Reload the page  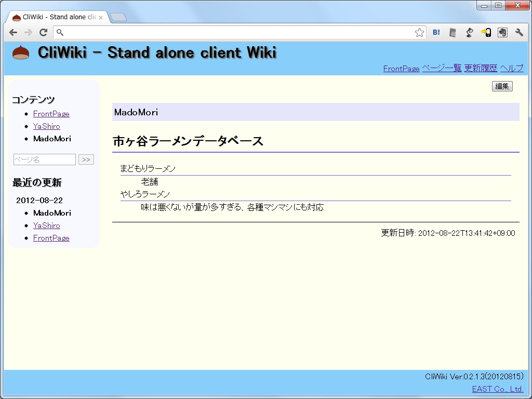pos(43,32)
